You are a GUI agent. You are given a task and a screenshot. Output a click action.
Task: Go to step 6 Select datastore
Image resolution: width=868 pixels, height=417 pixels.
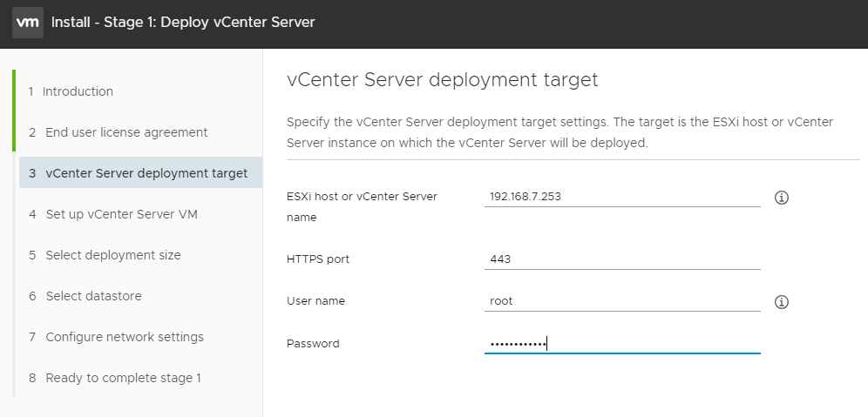[x=85, y=296]
